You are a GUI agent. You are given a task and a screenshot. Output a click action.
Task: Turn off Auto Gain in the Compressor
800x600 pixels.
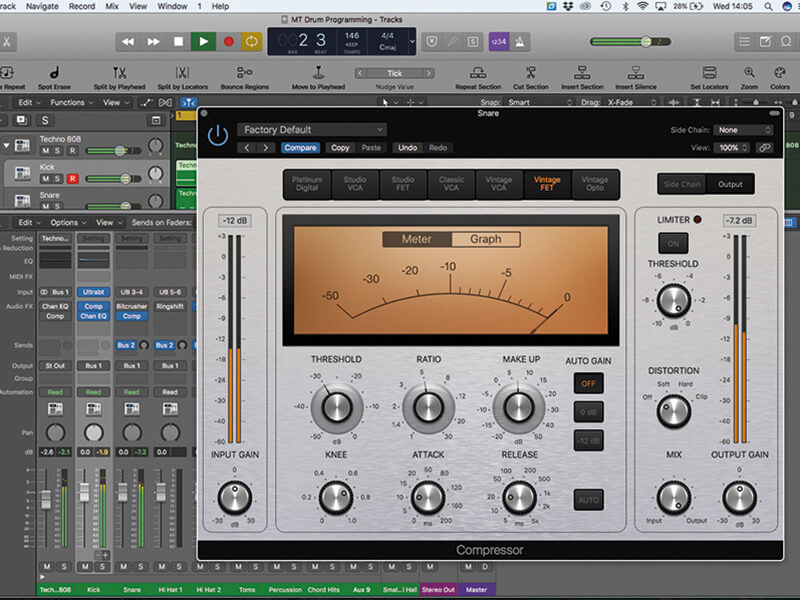click(588, 382)
